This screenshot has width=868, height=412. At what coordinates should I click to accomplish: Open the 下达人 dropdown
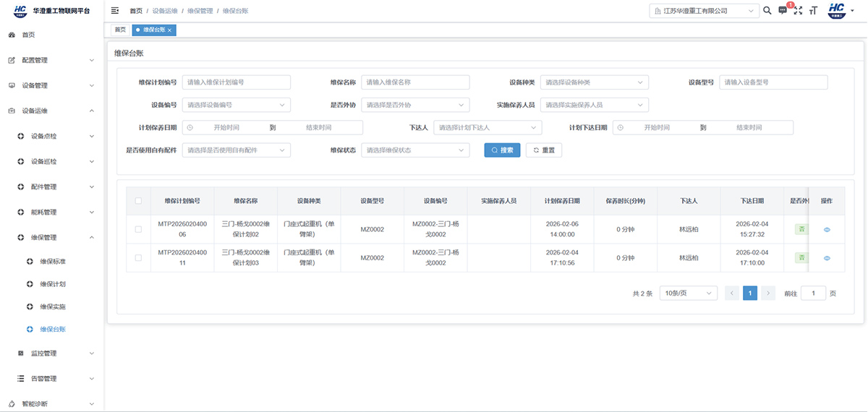(488, 127)
